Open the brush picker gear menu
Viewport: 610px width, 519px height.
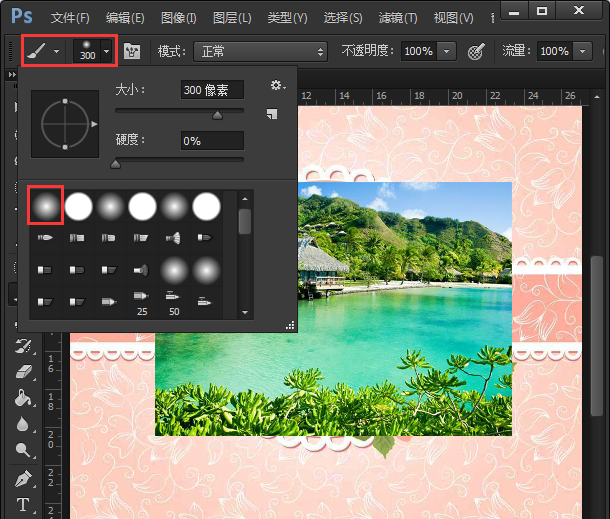click(x=277, y=87)
